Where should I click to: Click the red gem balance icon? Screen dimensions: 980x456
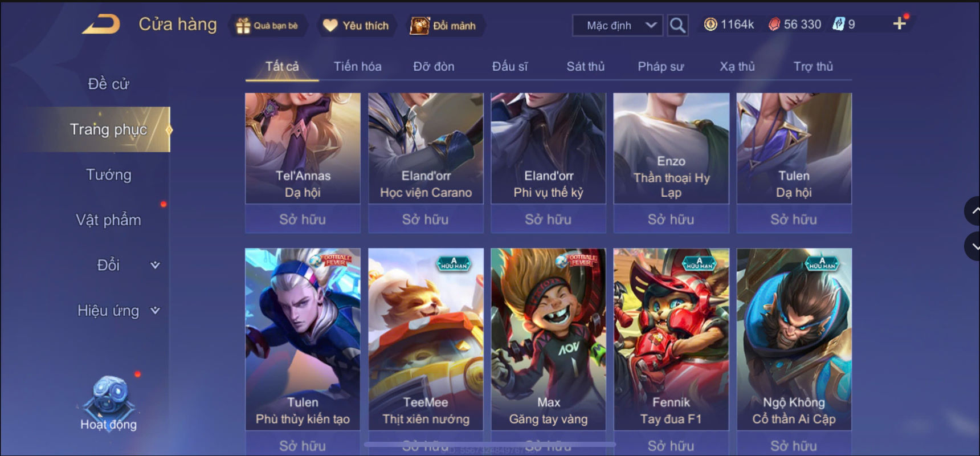(x=774, y=24)
